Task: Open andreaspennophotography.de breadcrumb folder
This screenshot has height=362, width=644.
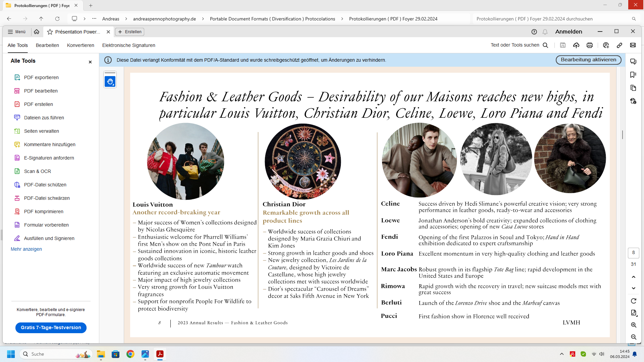Action: [164, 19]
